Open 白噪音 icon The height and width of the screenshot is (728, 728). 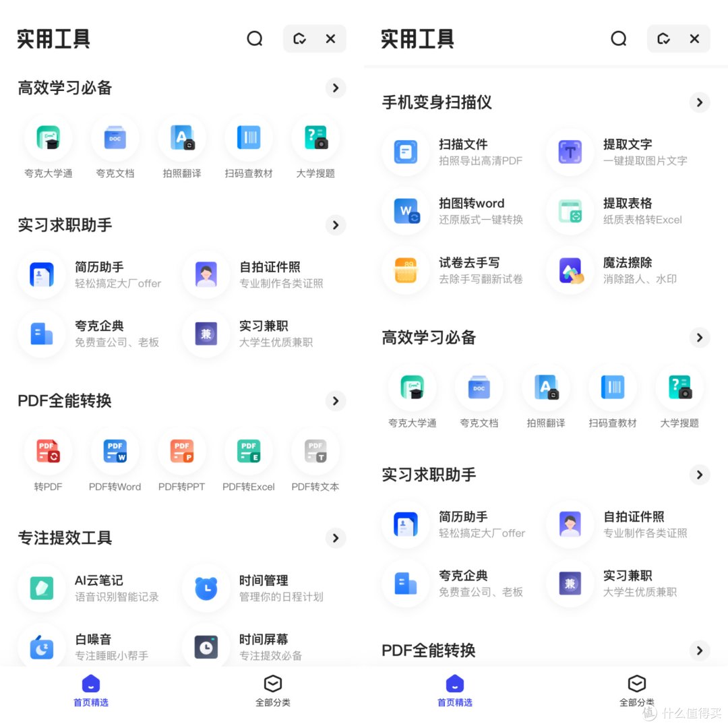[x=42, y=646]
